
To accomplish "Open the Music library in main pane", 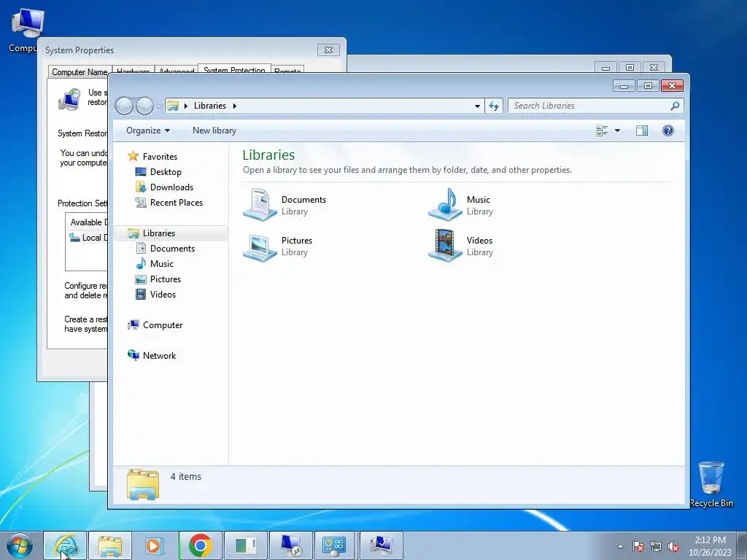I will pyautogui.click(x=460, y=205).
